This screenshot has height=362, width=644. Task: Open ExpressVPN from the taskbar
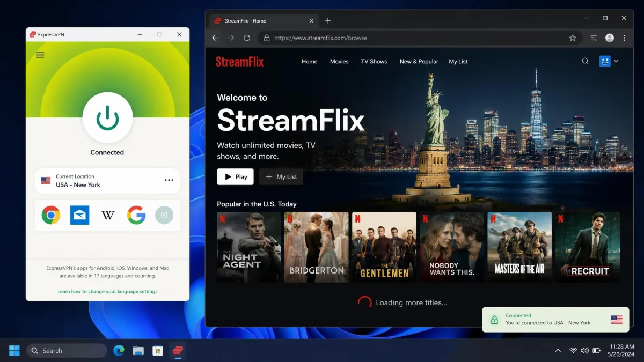pyautogui.click(x=178, y=351)
